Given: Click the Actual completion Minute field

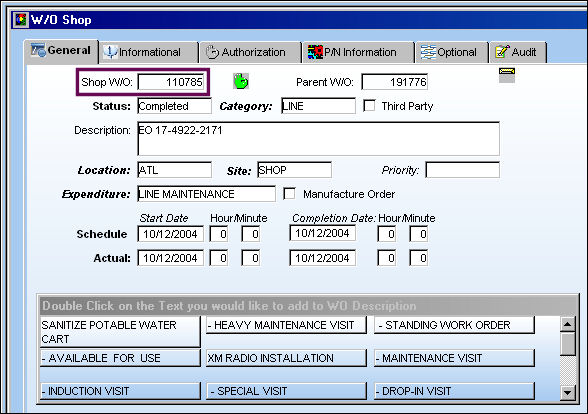Looking at the screenshot, I should coord(418,258).
